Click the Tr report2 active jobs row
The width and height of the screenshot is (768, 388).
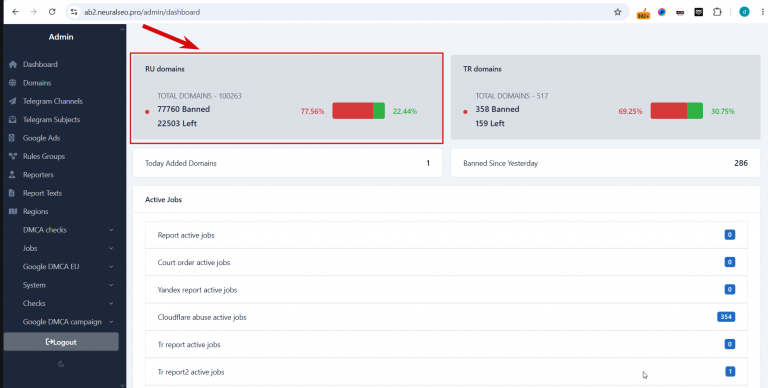pos(447,372)
